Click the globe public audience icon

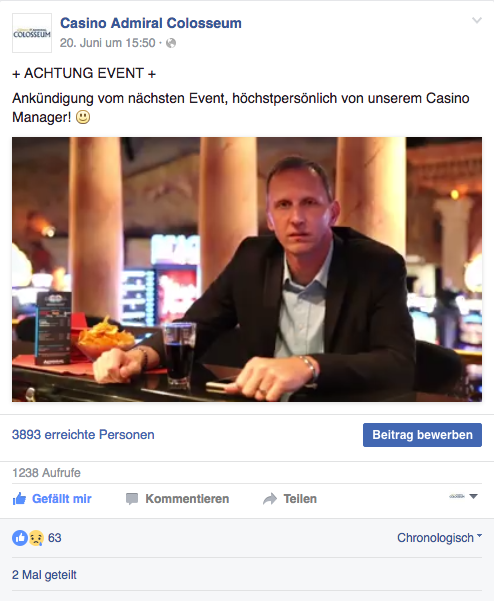click(x=171, y=43)
